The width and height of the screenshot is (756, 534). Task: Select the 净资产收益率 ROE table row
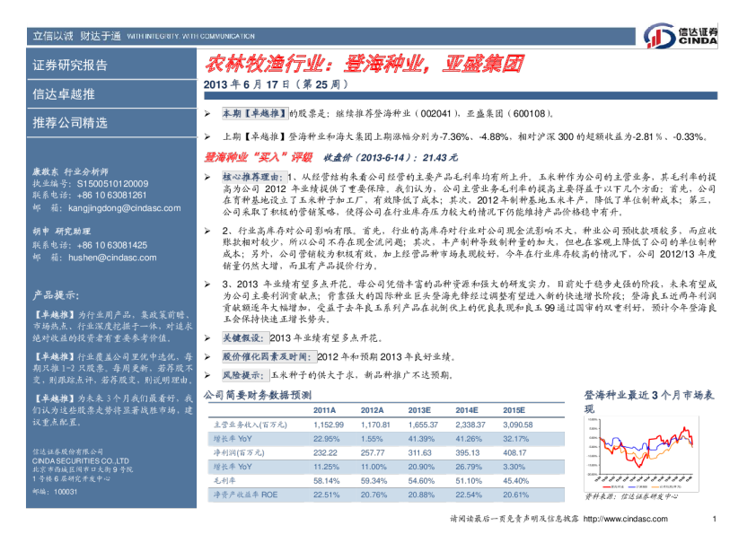243,495
